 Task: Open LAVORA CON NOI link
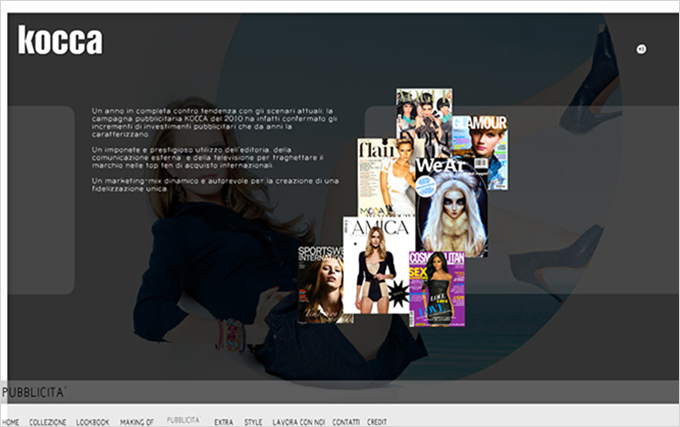[298, 422]
